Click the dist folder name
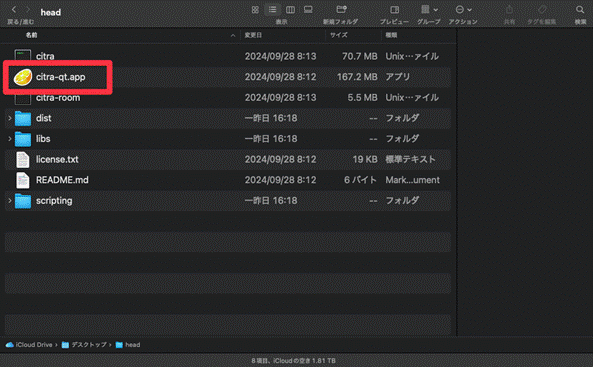This screenshot has height=367, width=593. pyautogui.click(x=43, y=118)
